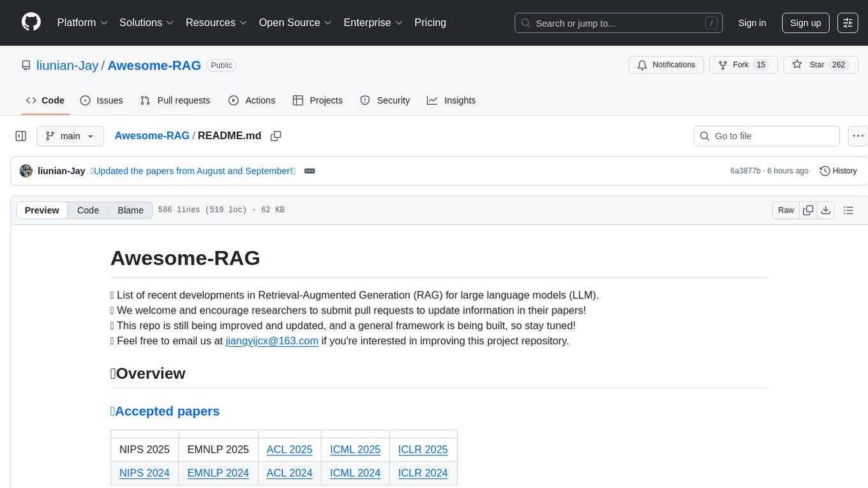Image resolution: width=868 pixels, height=488 pixels.
Task: Open liunian-Jay commit author link
Action: [x=61, y=171]
